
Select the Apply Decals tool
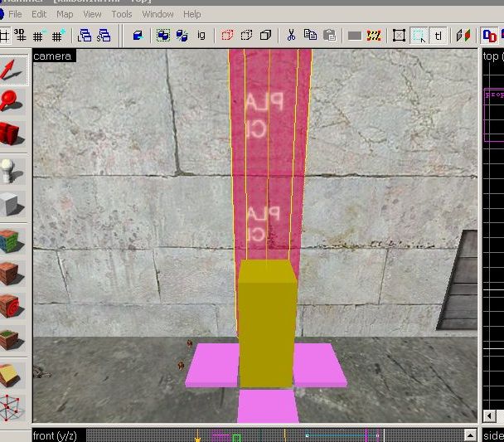tap(12, 306)
